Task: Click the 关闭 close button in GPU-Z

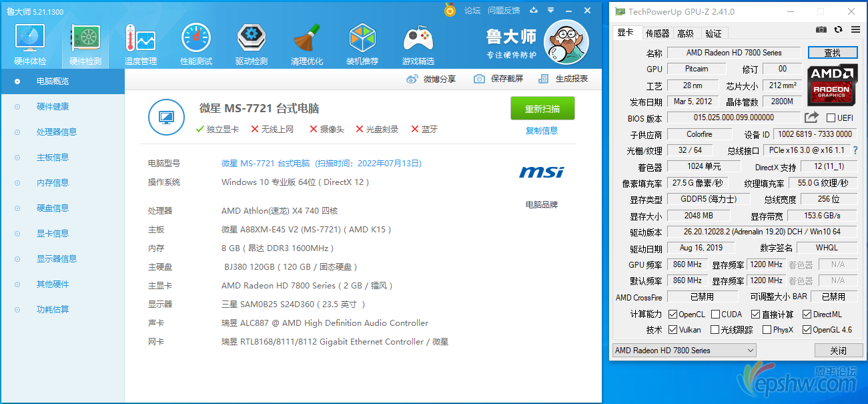Action: tap(838, 351)
